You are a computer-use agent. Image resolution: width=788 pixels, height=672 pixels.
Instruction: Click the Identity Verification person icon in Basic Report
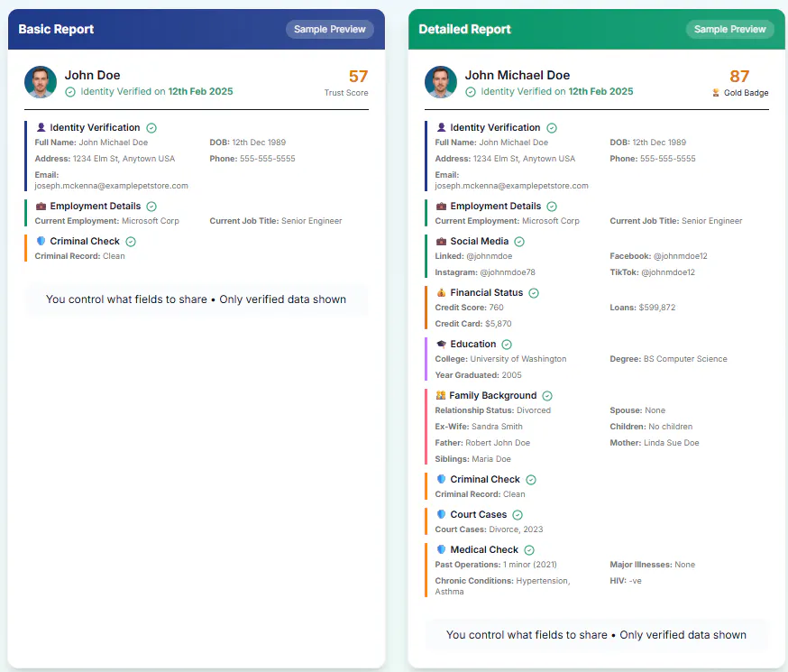point(41,127)
